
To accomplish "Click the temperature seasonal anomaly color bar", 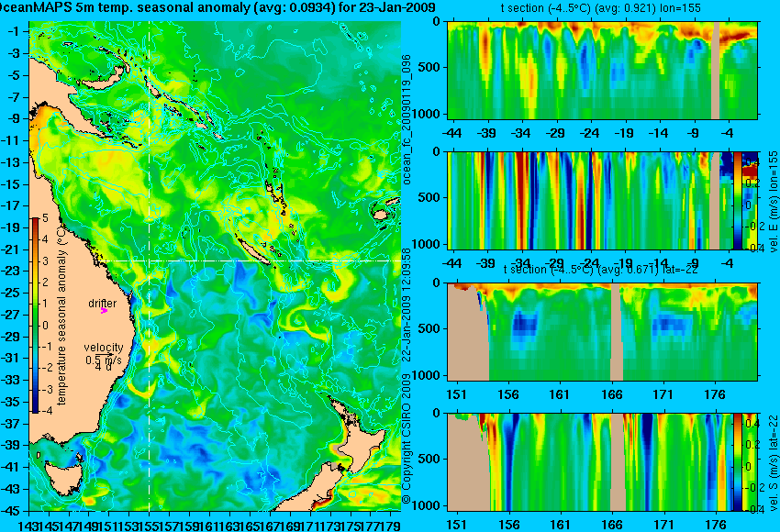I will (36, 316).
